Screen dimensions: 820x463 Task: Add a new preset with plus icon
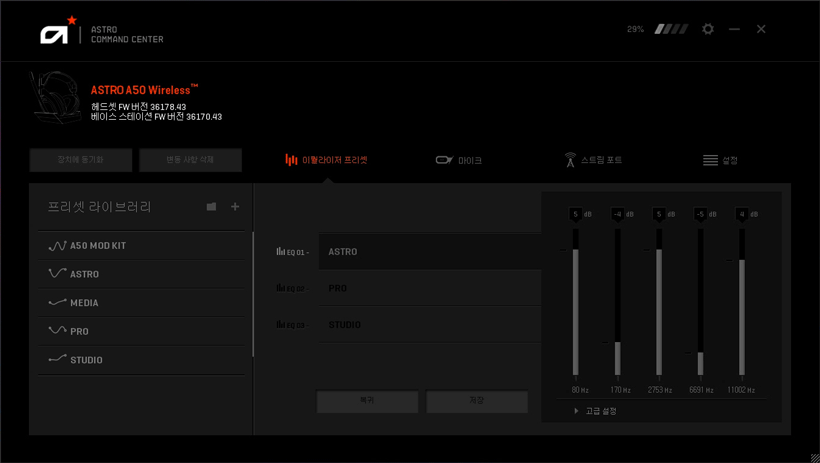(235, 207)
